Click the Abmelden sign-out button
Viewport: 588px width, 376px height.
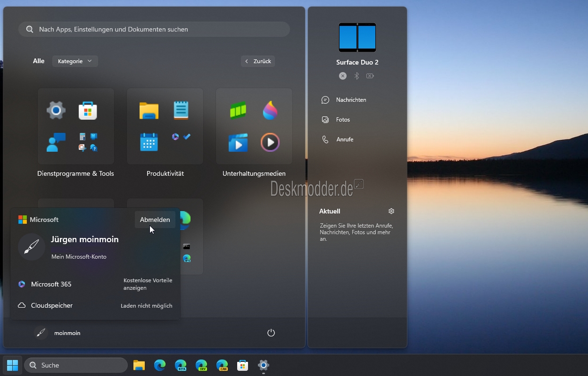[155, 220]
